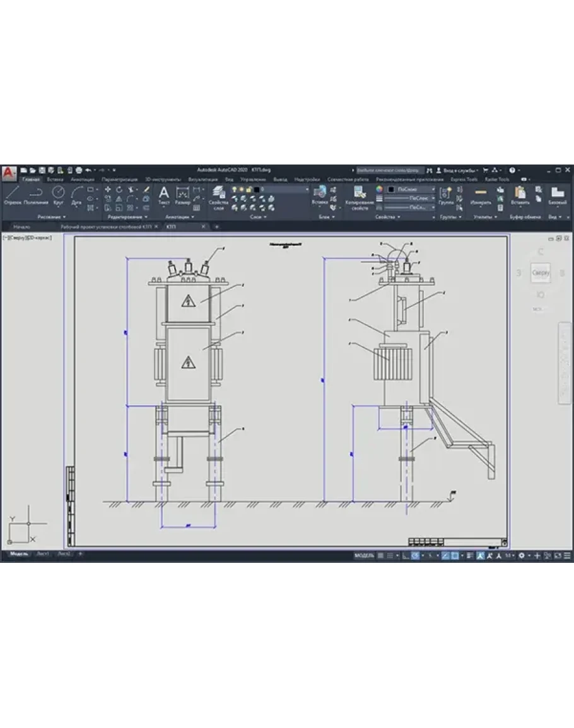Select the Отрезок (Line) tool
Image resolution: width=574 pixels, height=728 pixels.
tap(12, 195)
